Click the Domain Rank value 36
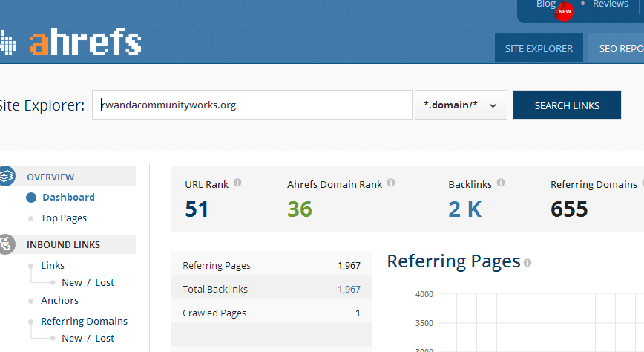This screenshot has width=644, height=352. (300, 209)
